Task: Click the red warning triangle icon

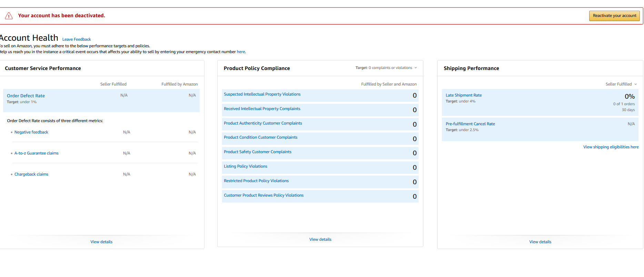Action: tap(9, 16)
